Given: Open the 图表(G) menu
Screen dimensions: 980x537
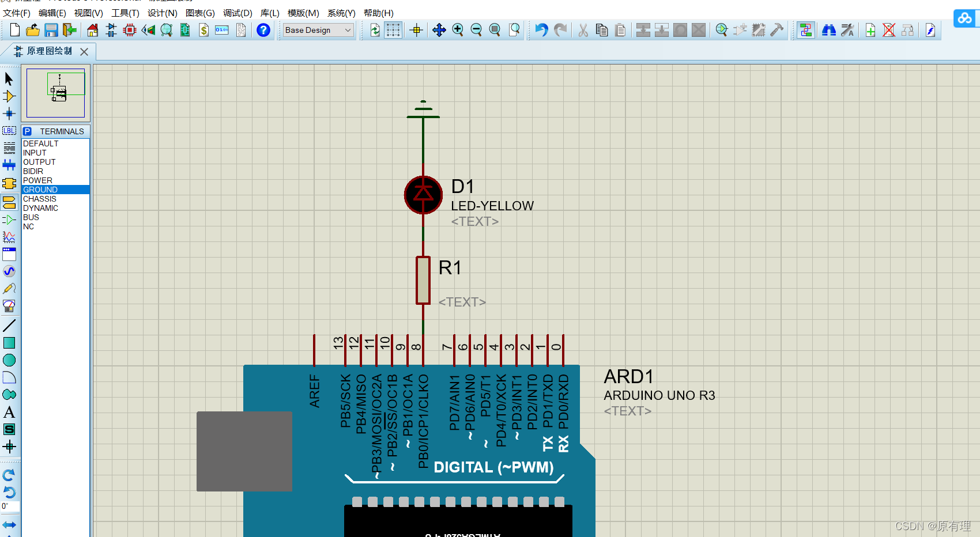Looking at the screenshot, I should (200, 13).
